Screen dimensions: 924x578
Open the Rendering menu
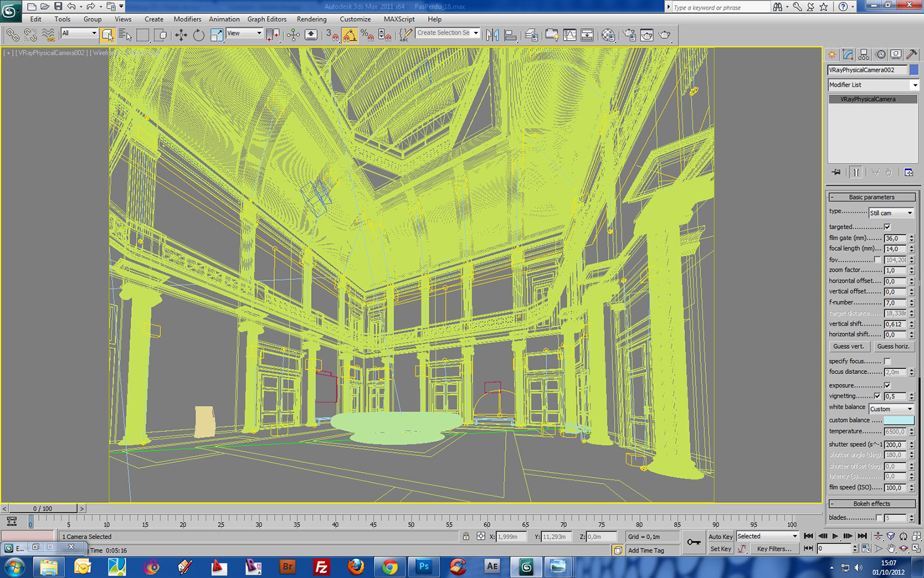(311, 19)
